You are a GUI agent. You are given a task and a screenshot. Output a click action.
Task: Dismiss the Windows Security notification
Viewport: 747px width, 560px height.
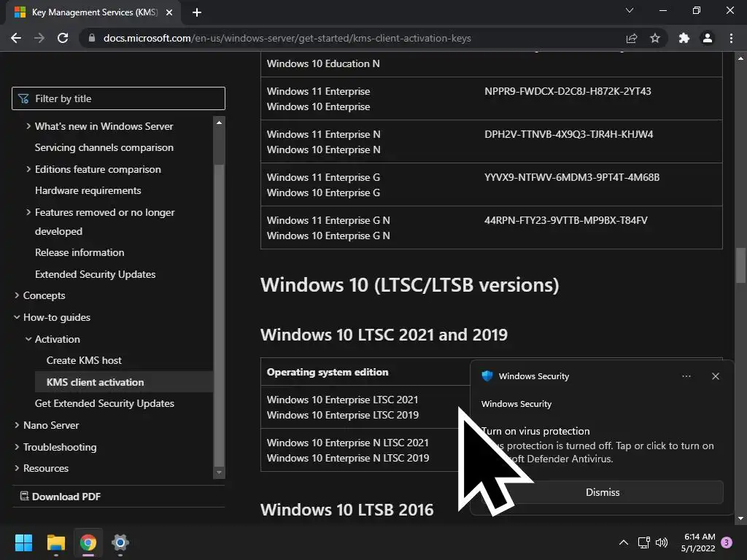tap(602, 492)
